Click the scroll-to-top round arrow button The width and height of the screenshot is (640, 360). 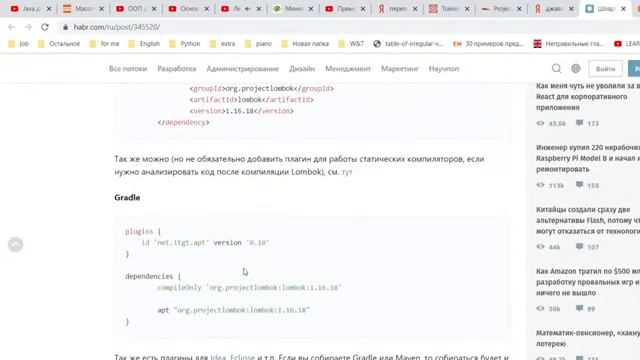16,244
